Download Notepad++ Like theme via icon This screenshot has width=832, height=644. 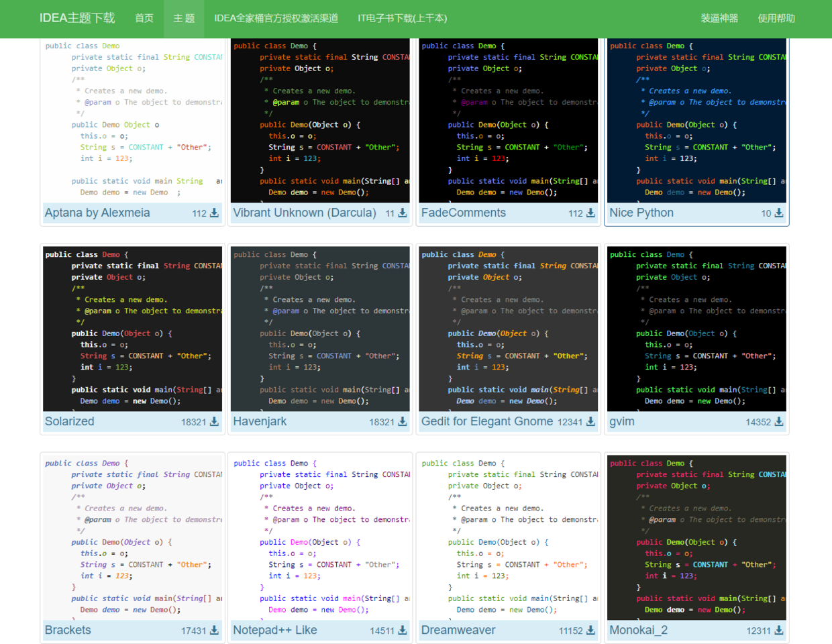[403, 631]
